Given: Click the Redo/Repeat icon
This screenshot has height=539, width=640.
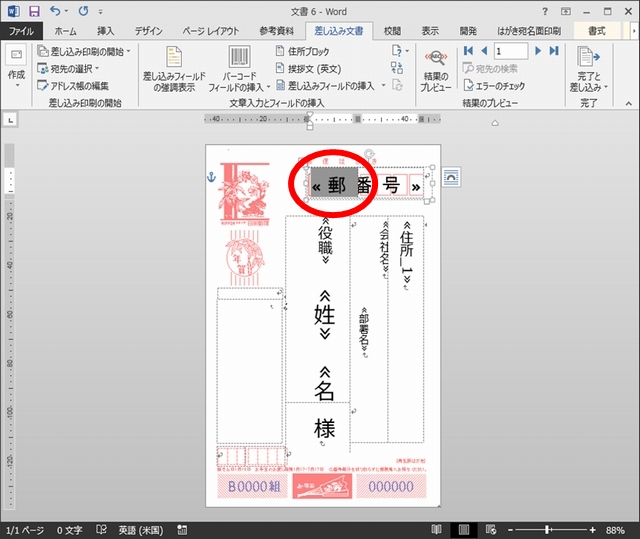Looking at the screenshot, I should [84, 11].
